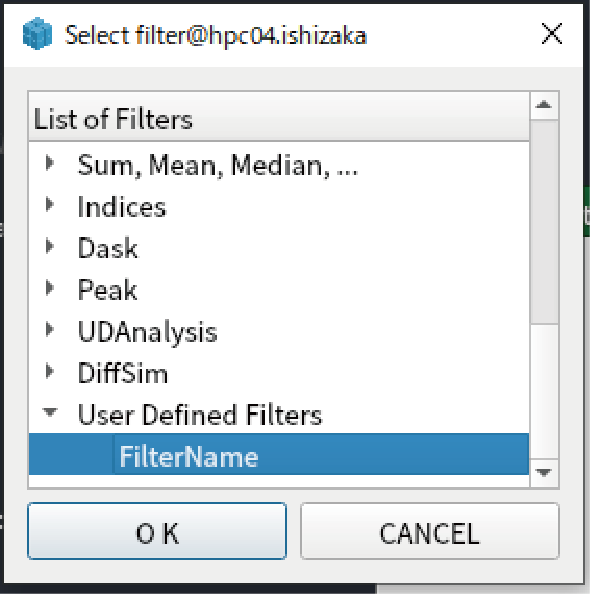Select the User Defined Filters entry
The width and height of the screenshot is (590, 594).
(x=200, y=415)
